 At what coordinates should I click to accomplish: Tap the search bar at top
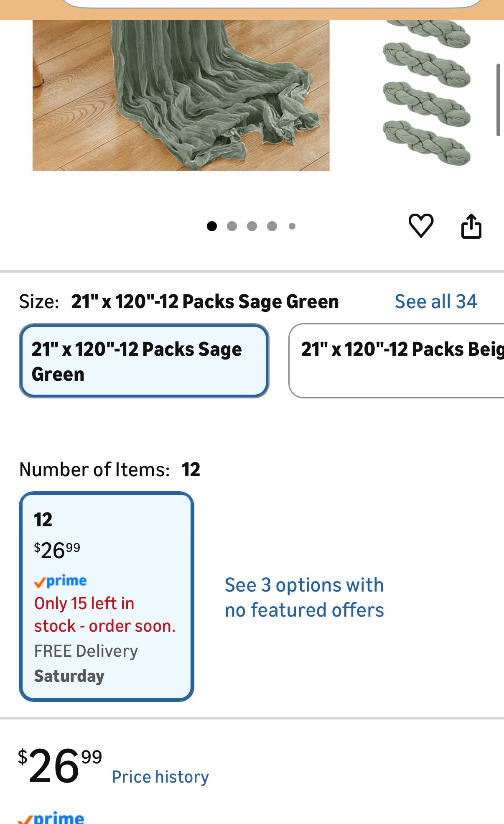pyautogui.click(x=272, y=3)
